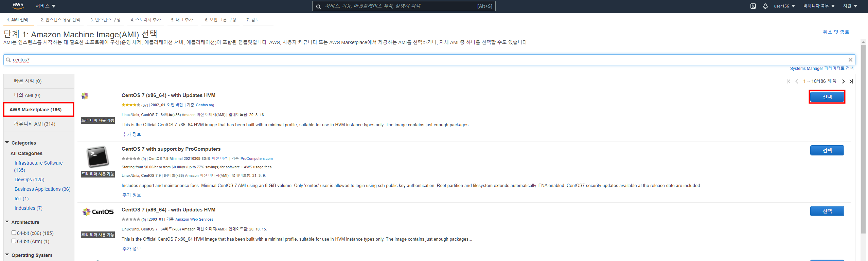This screenshot has width=868, height=261.
Task: Collapse the Categories section
Action: (x=7, y=143)
